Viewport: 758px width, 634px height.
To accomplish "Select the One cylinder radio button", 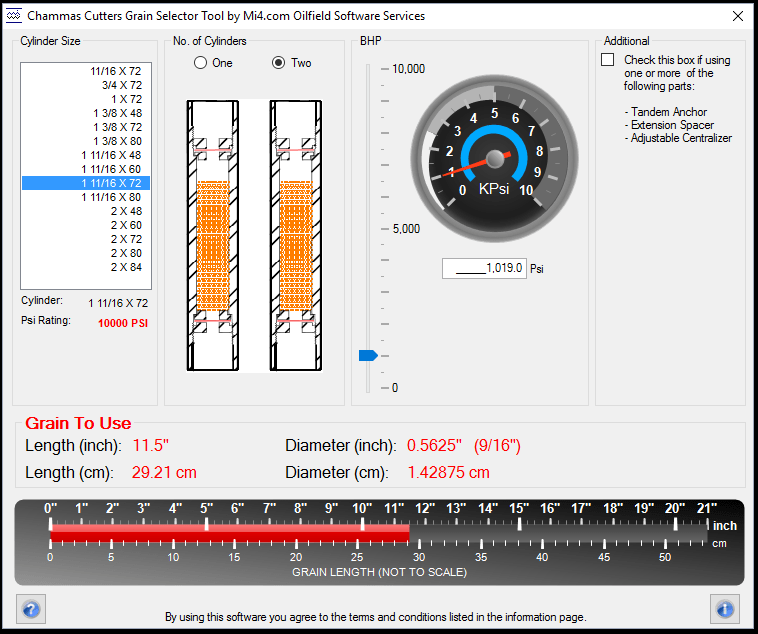I will (213, 63).
